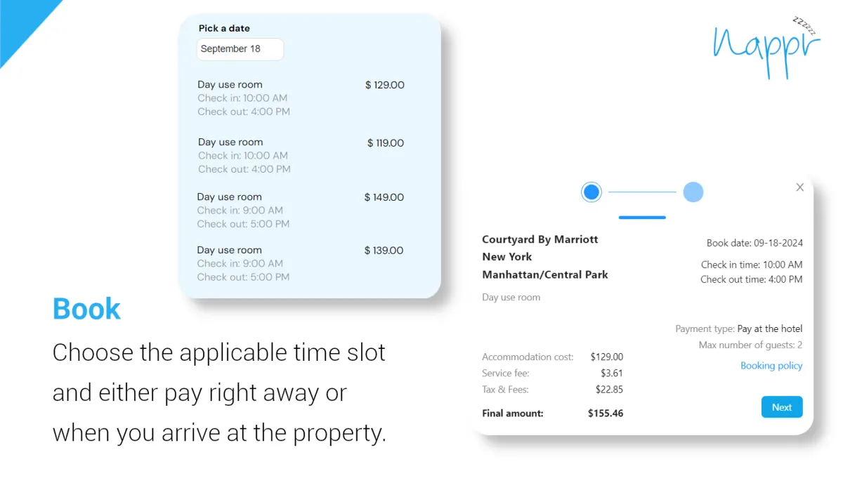Viewport: 843px width, 504px height.
Task: Click the Check in: 9:00 AM text at $149.00
Action: [x=240, y=210]
